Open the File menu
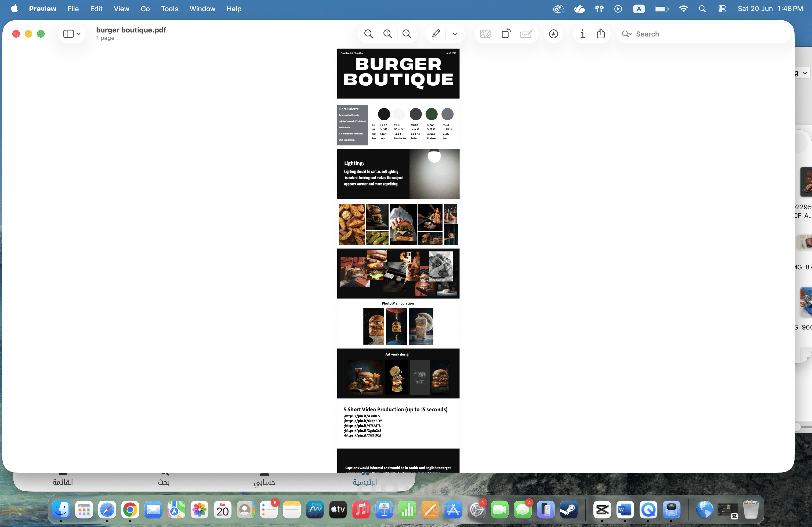The image size is (812, 527). (73, 9)
